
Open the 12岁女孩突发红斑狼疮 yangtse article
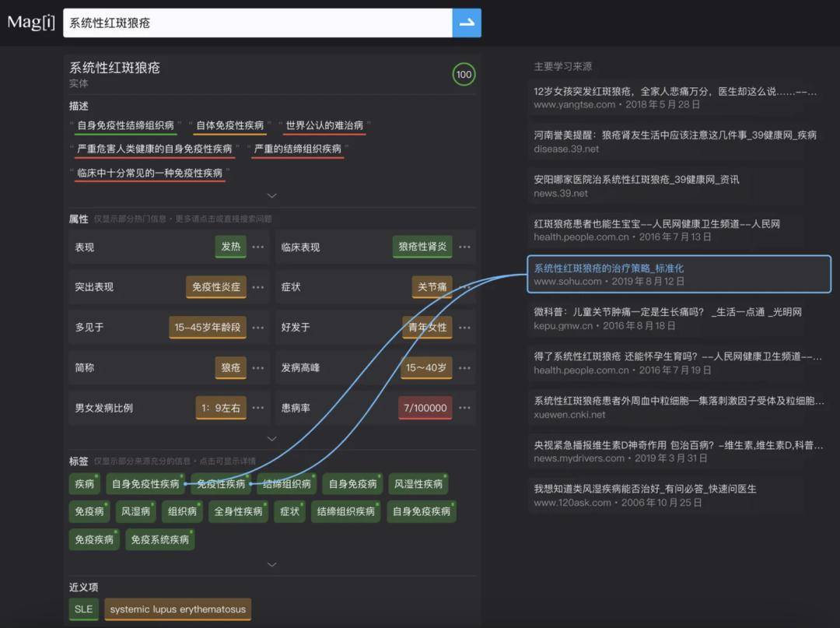pos(674,92)
